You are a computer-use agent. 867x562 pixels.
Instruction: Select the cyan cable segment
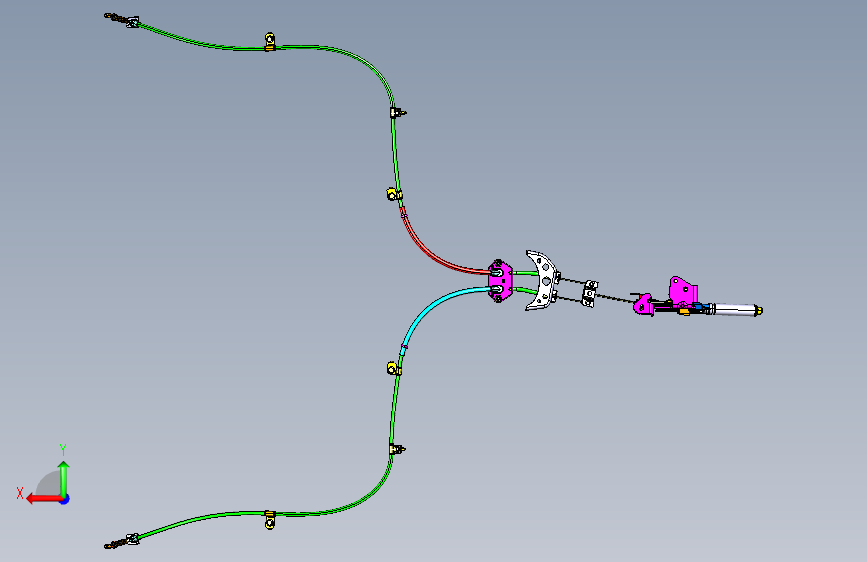pos(429,308)
